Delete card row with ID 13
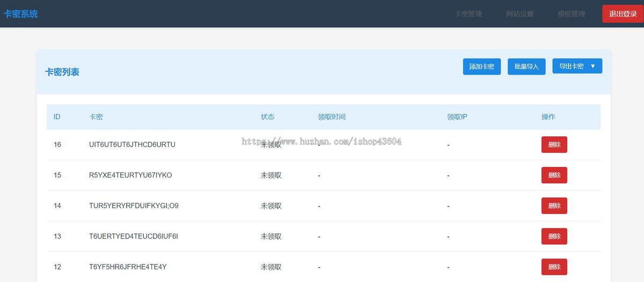This screenshot has width=644, height=282. tap(554, 236)
